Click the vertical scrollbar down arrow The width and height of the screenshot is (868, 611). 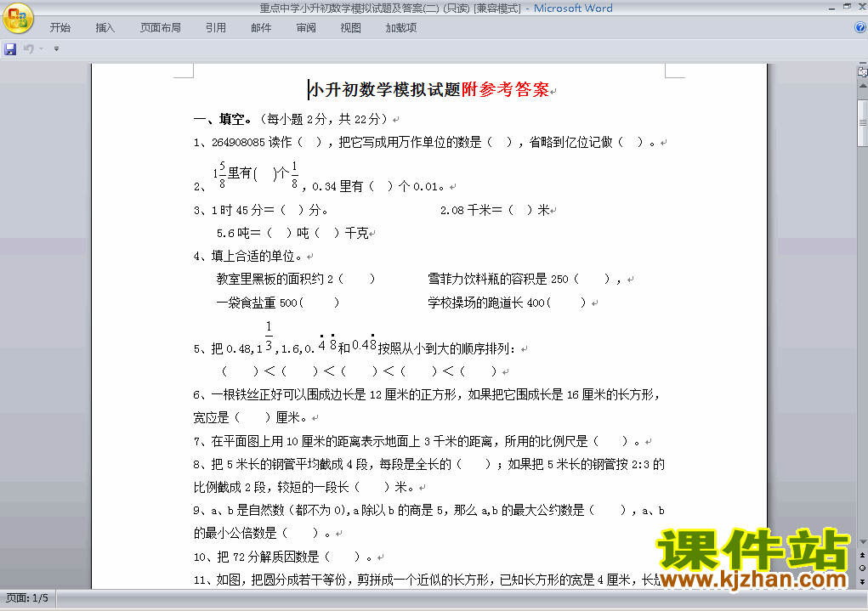(x=862, y=542)
